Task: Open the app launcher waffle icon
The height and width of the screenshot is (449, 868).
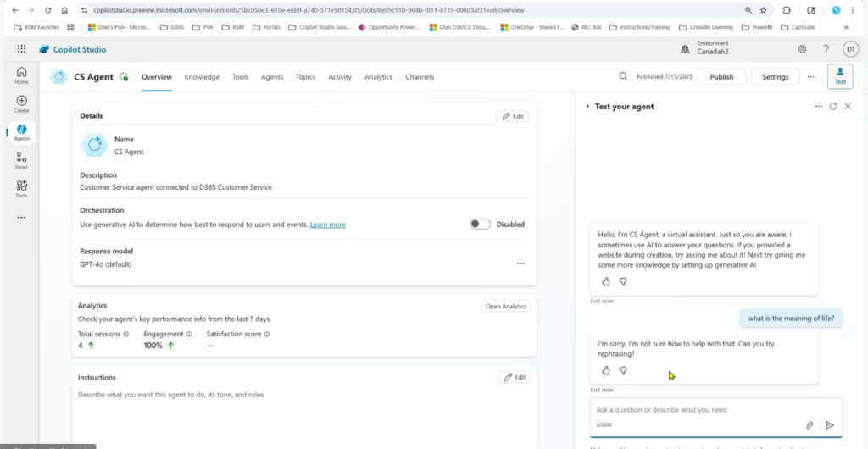Action: pyautogui.click(x=21, y=49)
